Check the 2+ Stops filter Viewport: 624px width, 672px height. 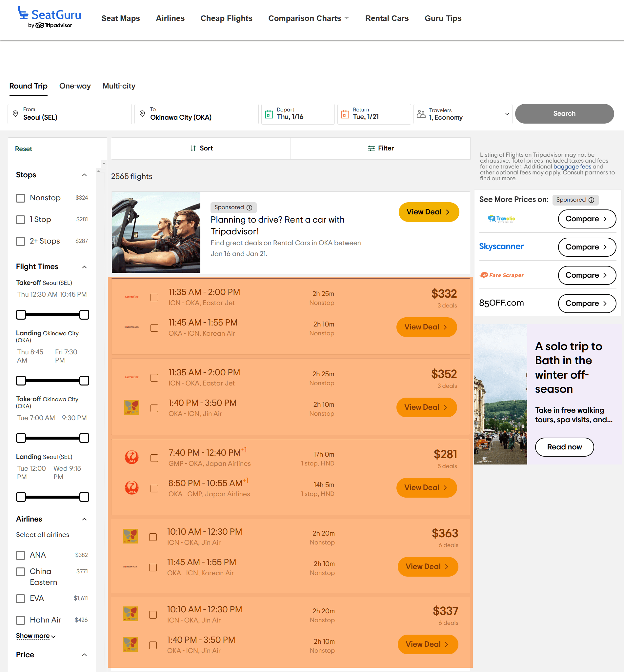point(21,241)
